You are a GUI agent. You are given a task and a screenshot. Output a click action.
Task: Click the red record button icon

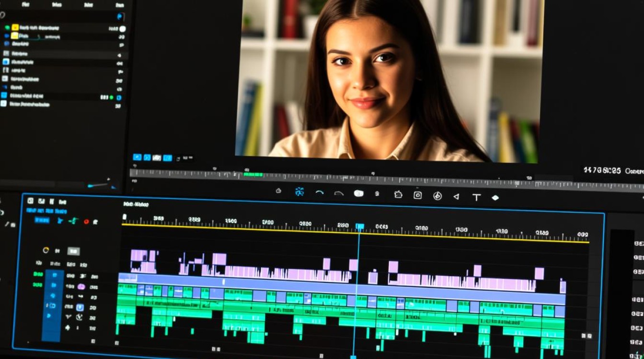point(86,221)
